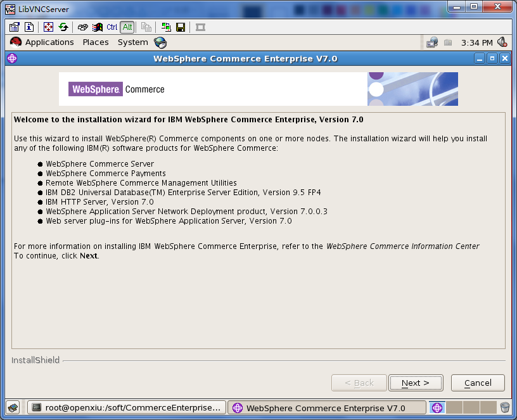
Task: Click 'WebSphere Commerce Information Center' italic text
Action: pyautogui.click(x=403, y=246)
